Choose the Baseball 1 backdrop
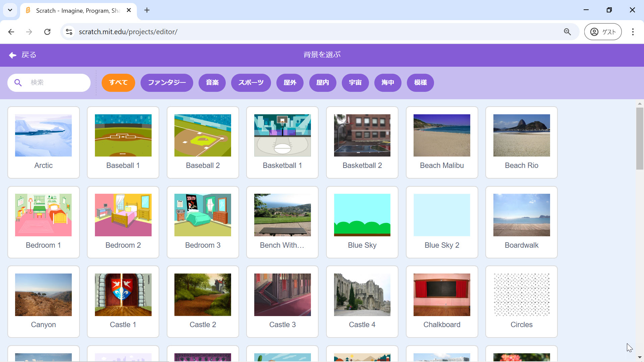 point(123,142)
